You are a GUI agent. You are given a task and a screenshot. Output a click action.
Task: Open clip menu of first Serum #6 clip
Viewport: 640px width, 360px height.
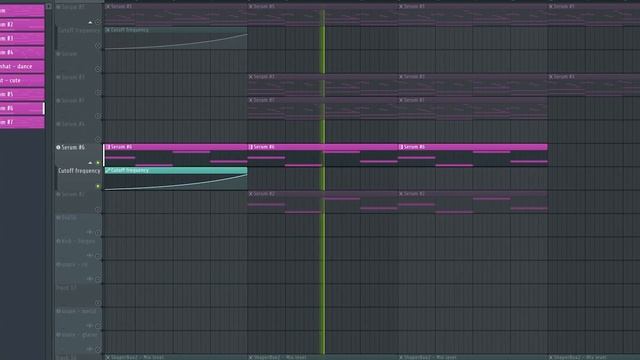coord(108,147)
